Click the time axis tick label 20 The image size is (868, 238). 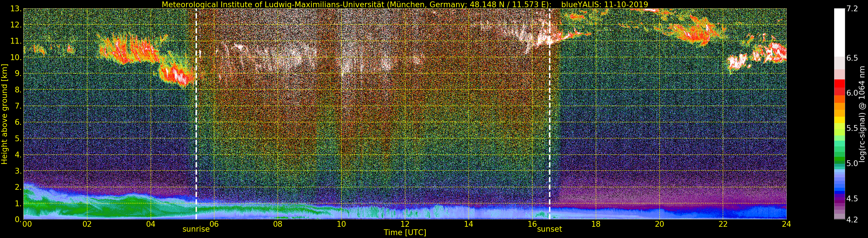click(659, 224)
